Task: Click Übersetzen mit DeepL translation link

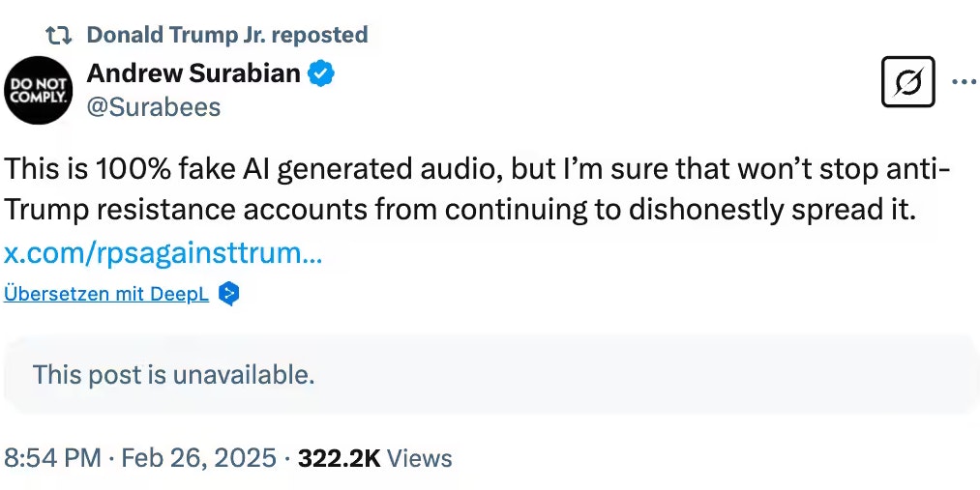Action: [106, 295]
